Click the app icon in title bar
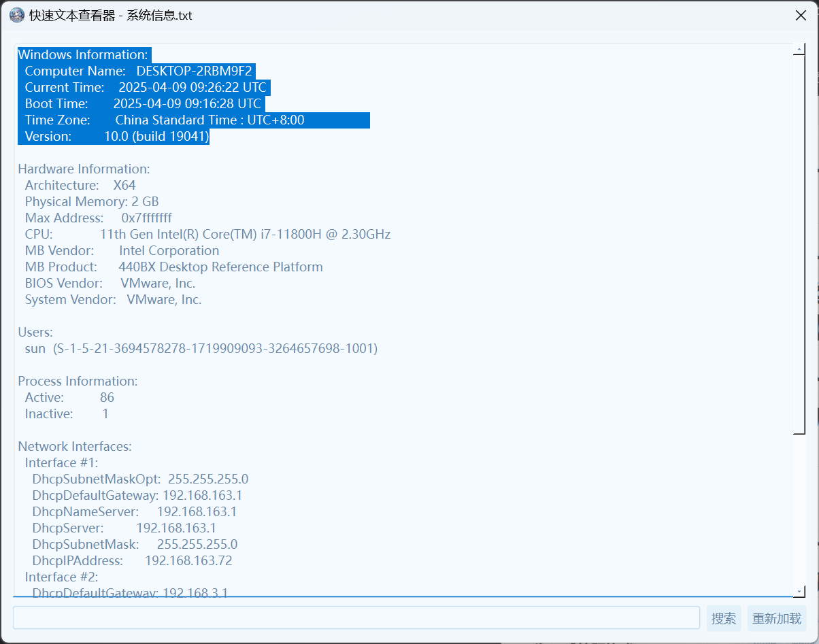Image resolution: width=819 pixels, height=644 pixels. pos(17,15)
